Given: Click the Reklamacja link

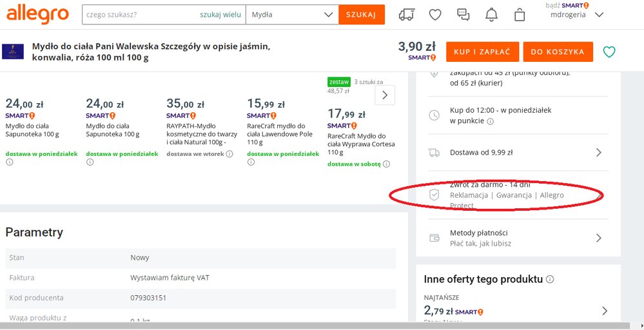Looking at the screenshot, I should pos(469,195).
